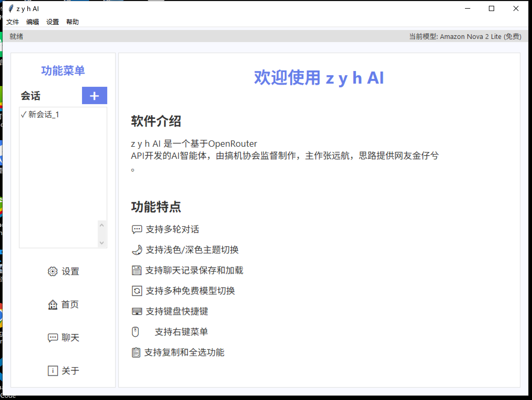The height and width of the screenshot is (400, 532).
Task: Click the house icon for 首页
Action: 53,305
